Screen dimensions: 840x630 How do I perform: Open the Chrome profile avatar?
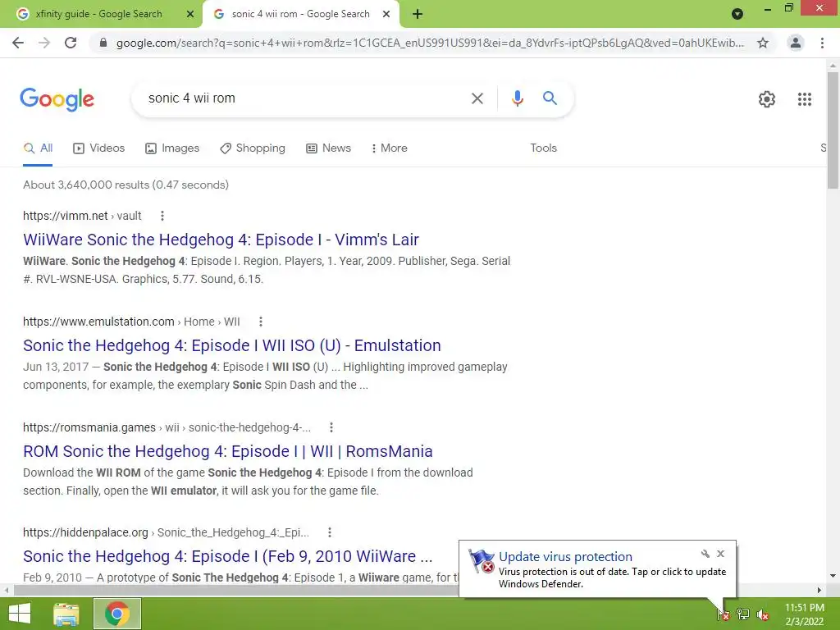tap(796, 43)
